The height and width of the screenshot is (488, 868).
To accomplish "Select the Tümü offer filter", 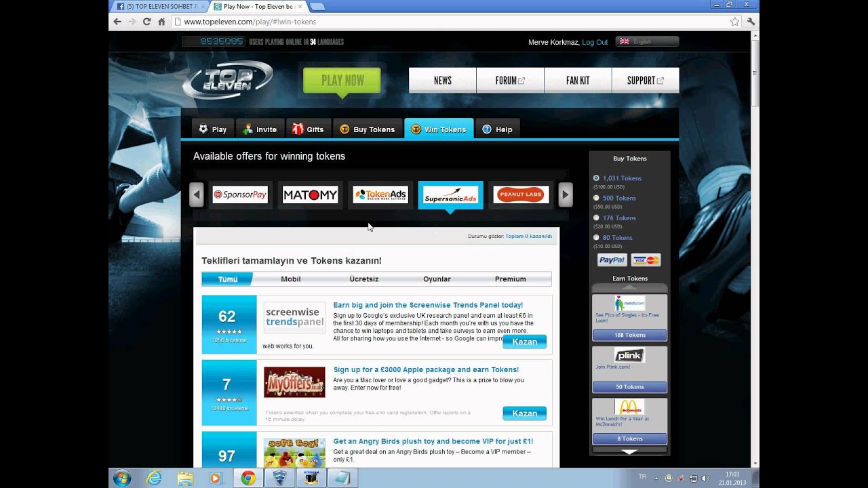I will pos(227,279).
